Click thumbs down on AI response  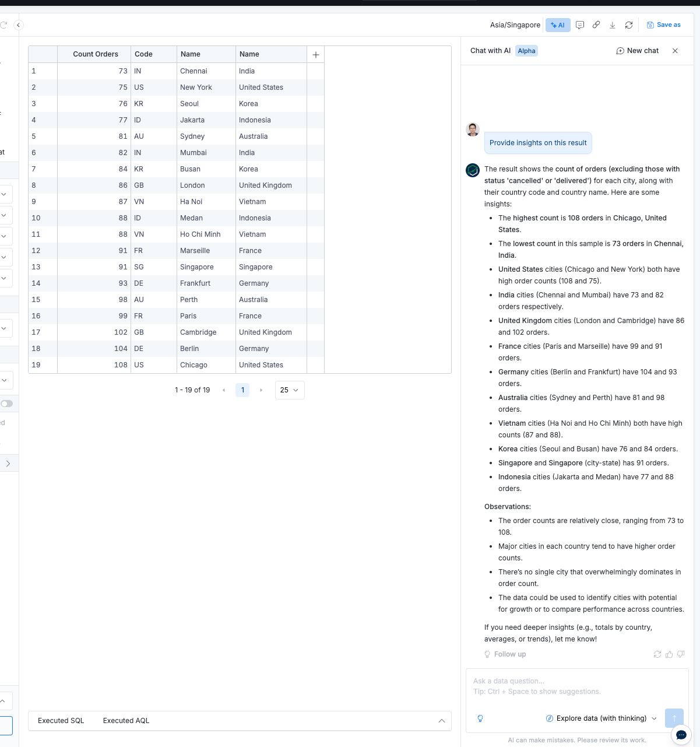point(681,654)
